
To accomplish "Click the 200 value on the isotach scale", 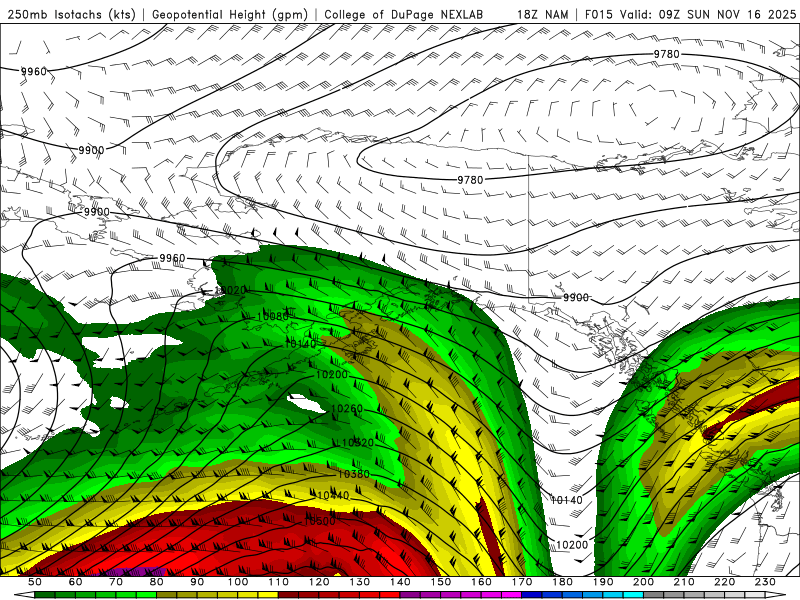I will 643,582.
